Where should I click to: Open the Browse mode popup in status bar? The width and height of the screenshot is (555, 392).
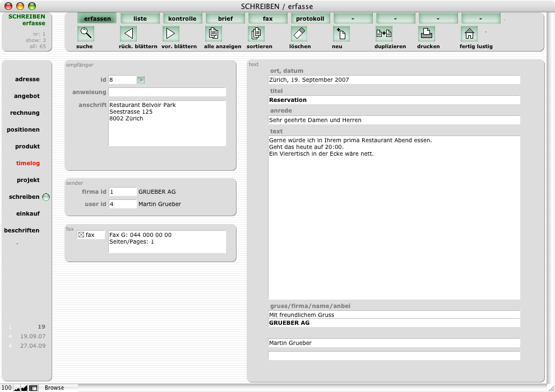tap(55, 388)
